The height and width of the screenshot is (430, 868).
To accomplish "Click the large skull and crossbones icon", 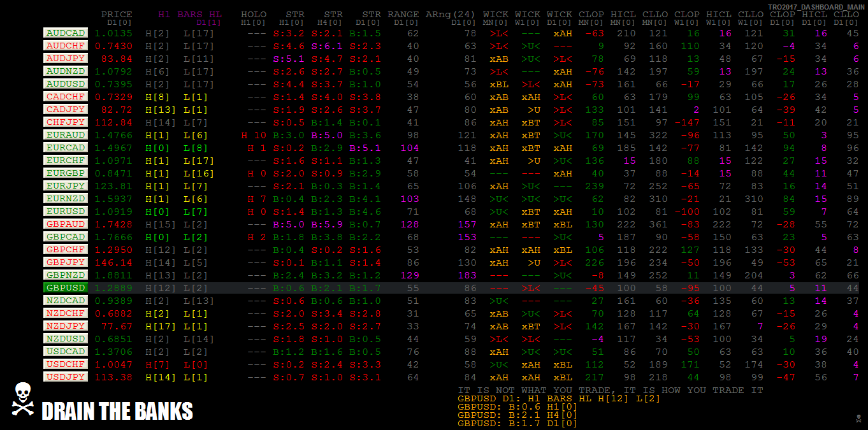I will click(23, 399).
